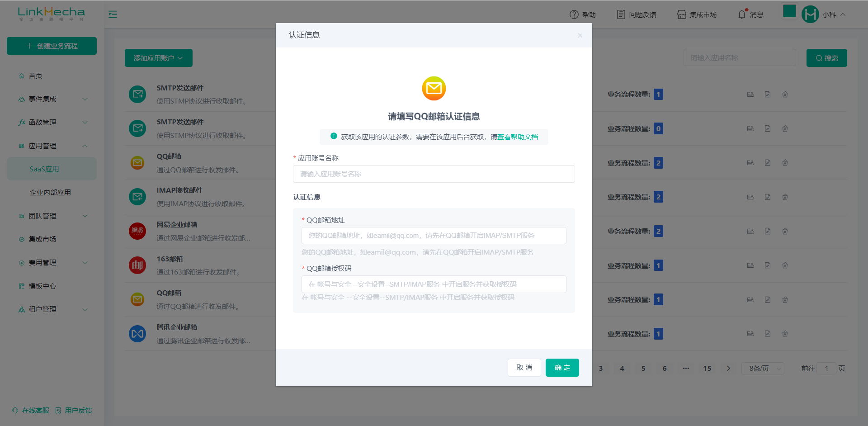This screenshot has height=426, width=868.
Task: Click the LinkMecha logo
Action: [x=51, y=14]
